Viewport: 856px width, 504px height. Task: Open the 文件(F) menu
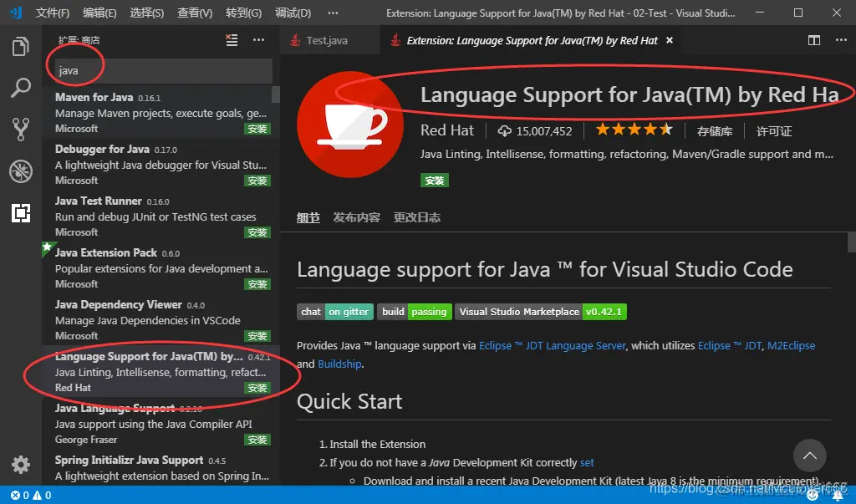pos(53,13)
